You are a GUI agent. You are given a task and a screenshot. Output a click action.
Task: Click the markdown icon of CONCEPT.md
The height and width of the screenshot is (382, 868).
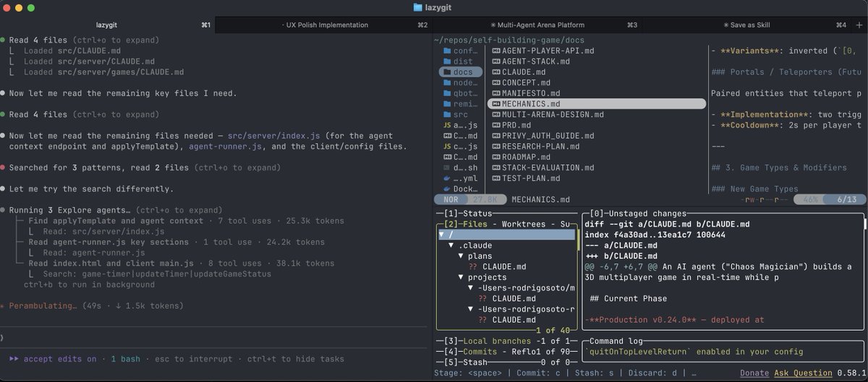pos(495,83)
